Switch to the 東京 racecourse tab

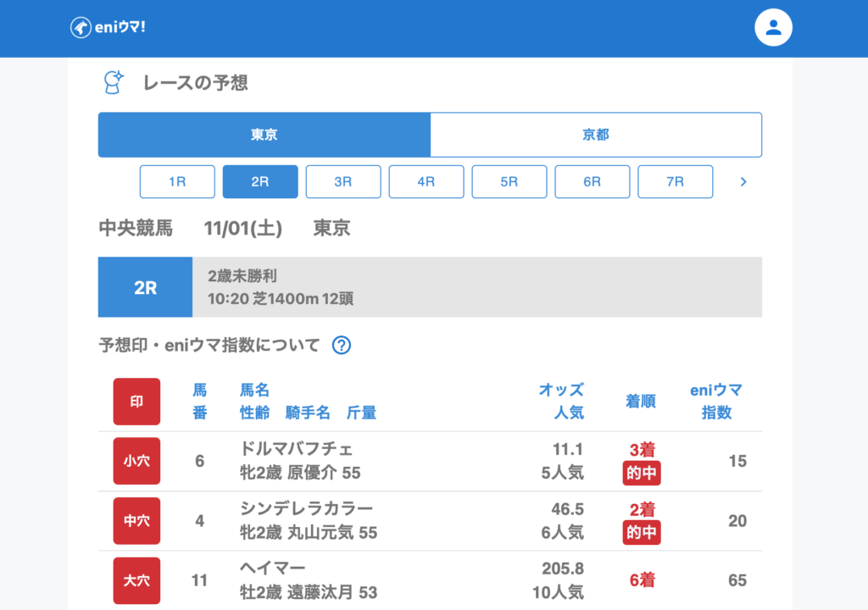264,135
